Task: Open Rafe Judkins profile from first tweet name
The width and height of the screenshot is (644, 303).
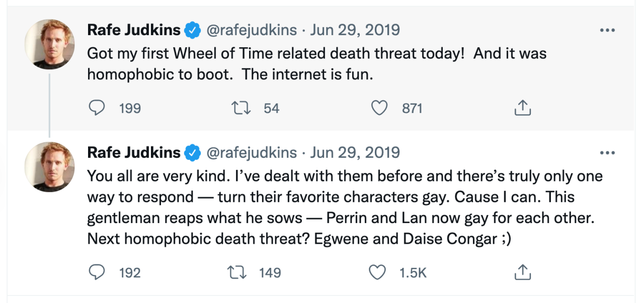Action: [133, 30]
